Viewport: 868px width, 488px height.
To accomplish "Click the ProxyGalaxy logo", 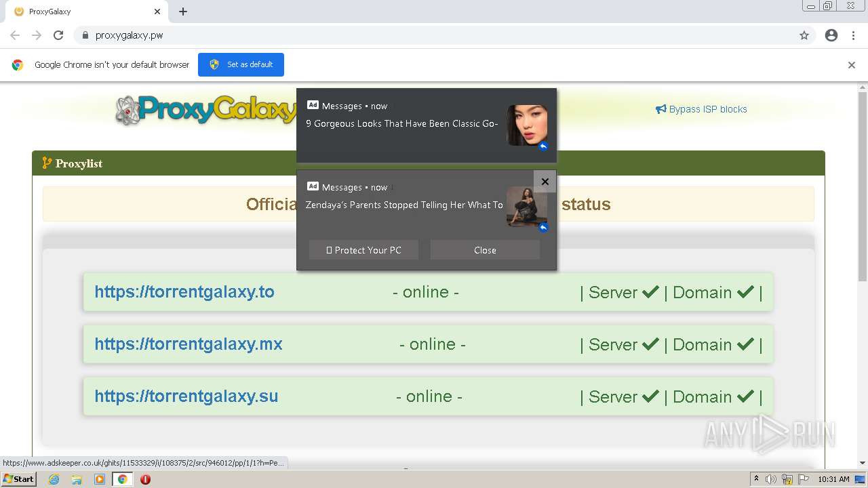I will [x=206, y=110].
